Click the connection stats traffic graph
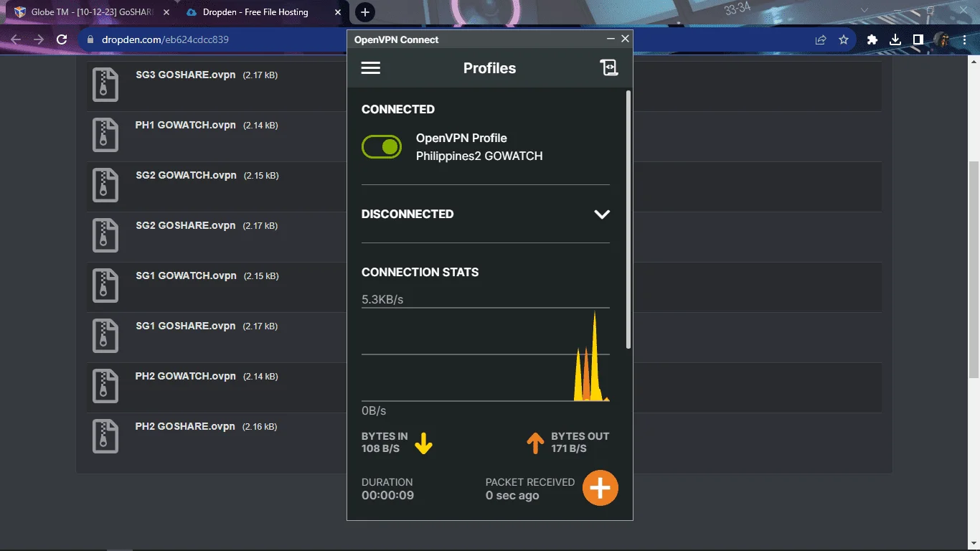This screenshot has height=551, width=980. tap(486, 354)
